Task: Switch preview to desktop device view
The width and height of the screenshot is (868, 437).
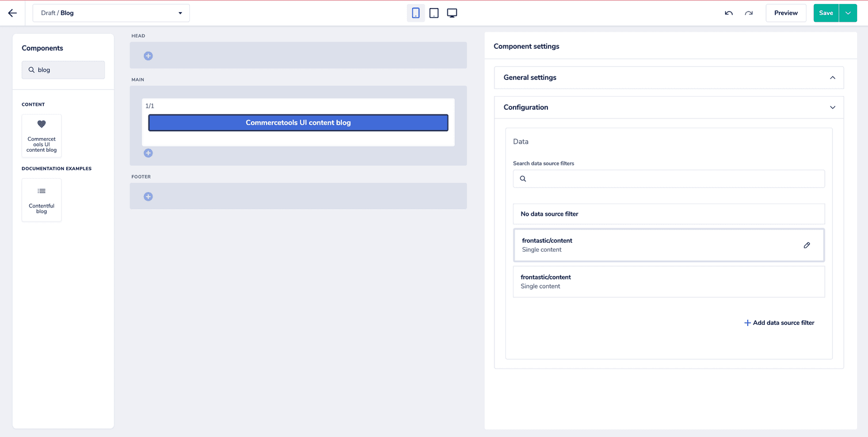Action: (452, 13)
